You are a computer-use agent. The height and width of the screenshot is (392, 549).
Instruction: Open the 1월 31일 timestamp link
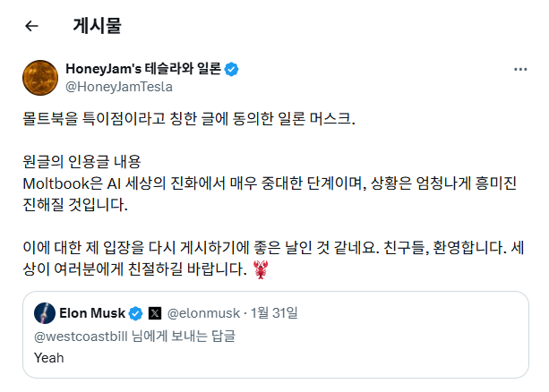point(274,313)
